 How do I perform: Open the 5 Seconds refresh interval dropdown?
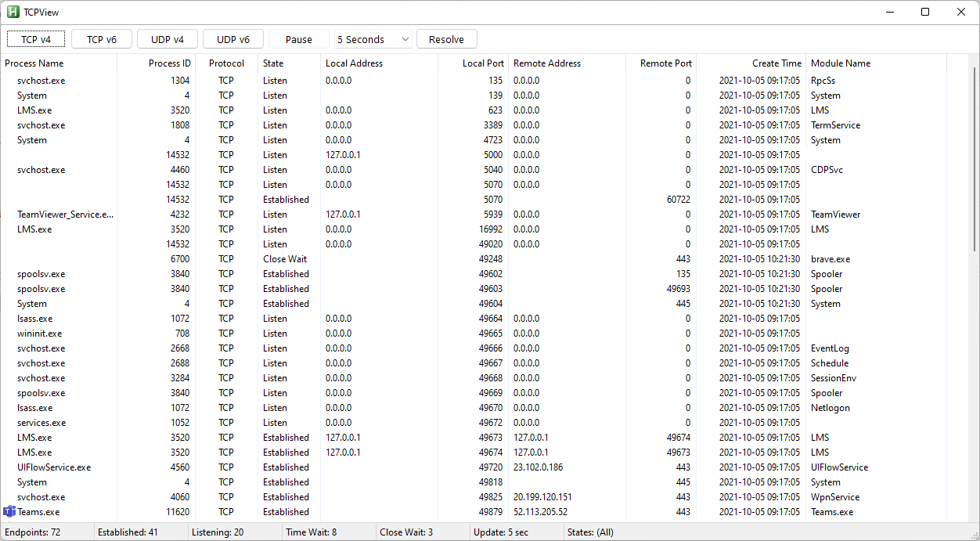pos(373,39)
